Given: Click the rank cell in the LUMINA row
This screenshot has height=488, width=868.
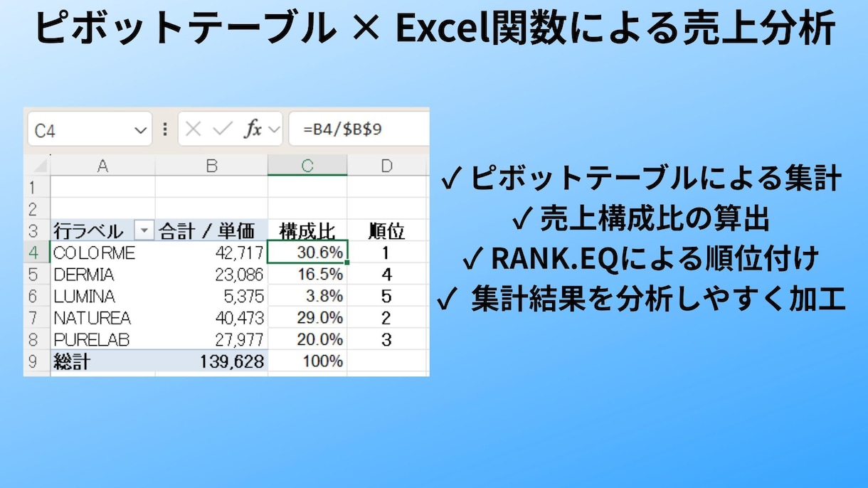Looking at the screenshot, I should (x=387, y=296).
